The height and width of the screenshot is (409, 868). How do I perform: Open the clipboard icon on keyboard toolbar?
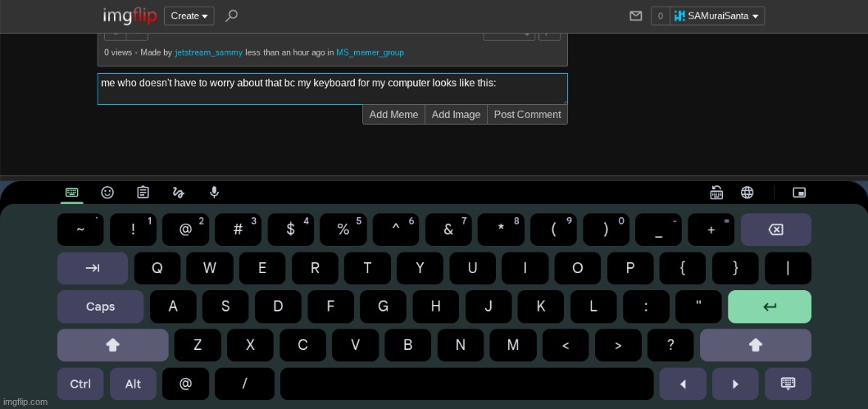(143, 193)
